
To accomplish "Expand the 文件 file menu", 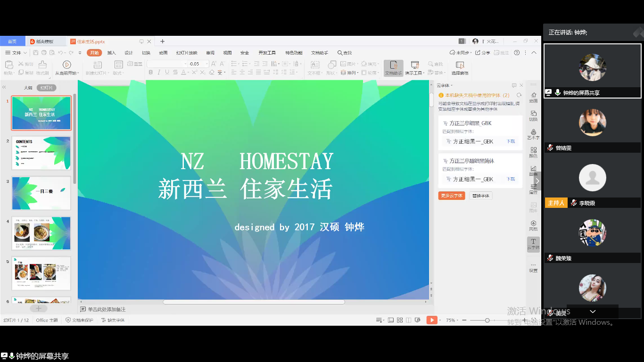I will point(17,53).
